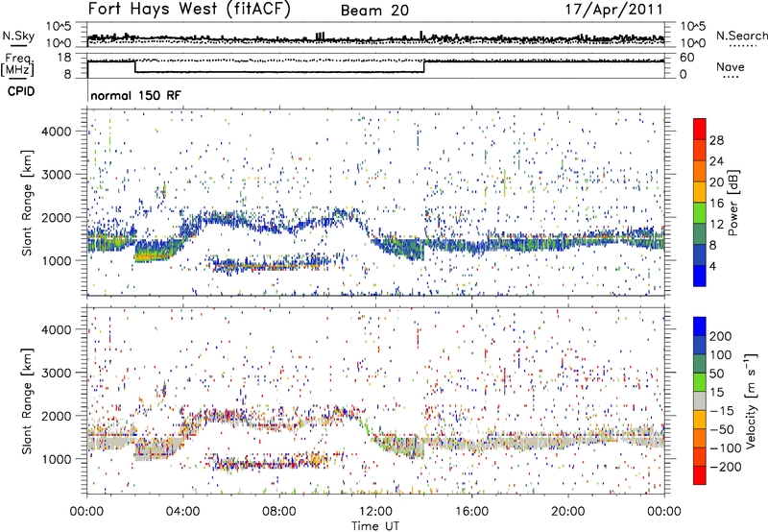Click the '28' tick on power colorbar

[716, 140]
